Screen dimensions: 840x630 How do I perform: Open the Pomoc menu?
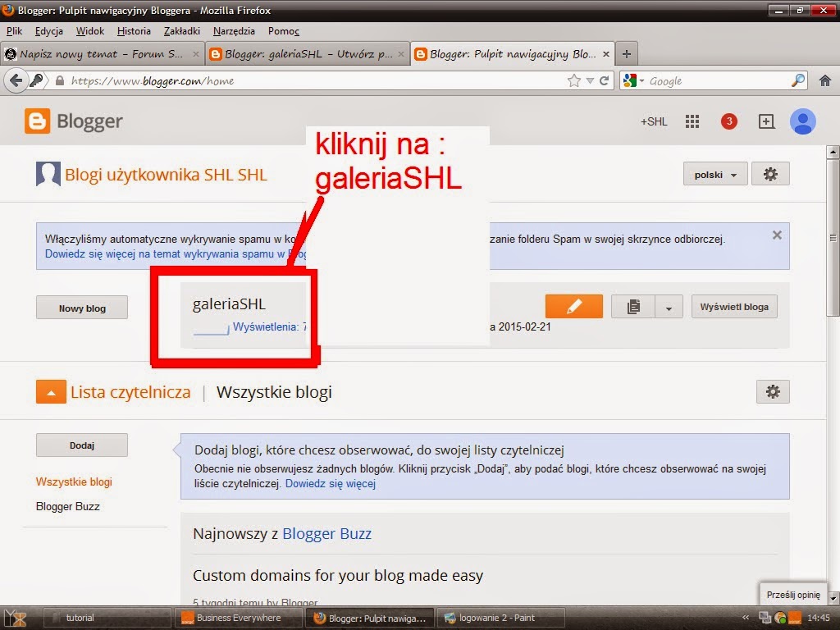coord(284,31)
